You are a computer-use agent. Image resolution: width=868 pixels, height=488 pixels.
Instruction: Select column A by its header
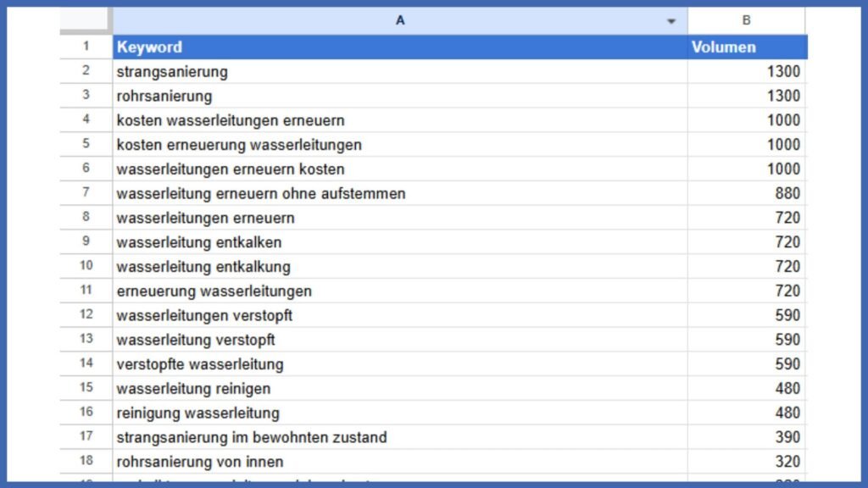pos(399,21)
